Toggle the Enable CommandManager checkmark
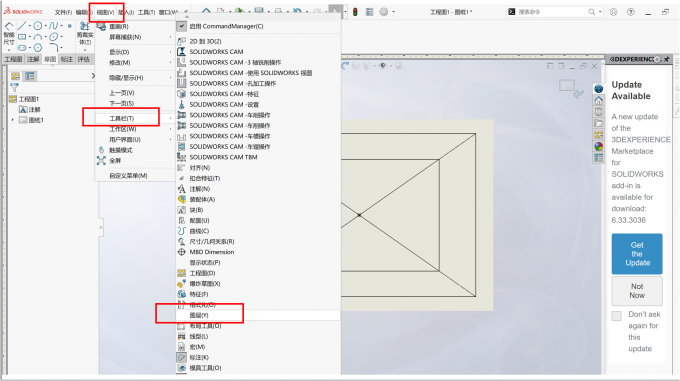The width and height of the screenshot is (680, 381). [182, 26]
